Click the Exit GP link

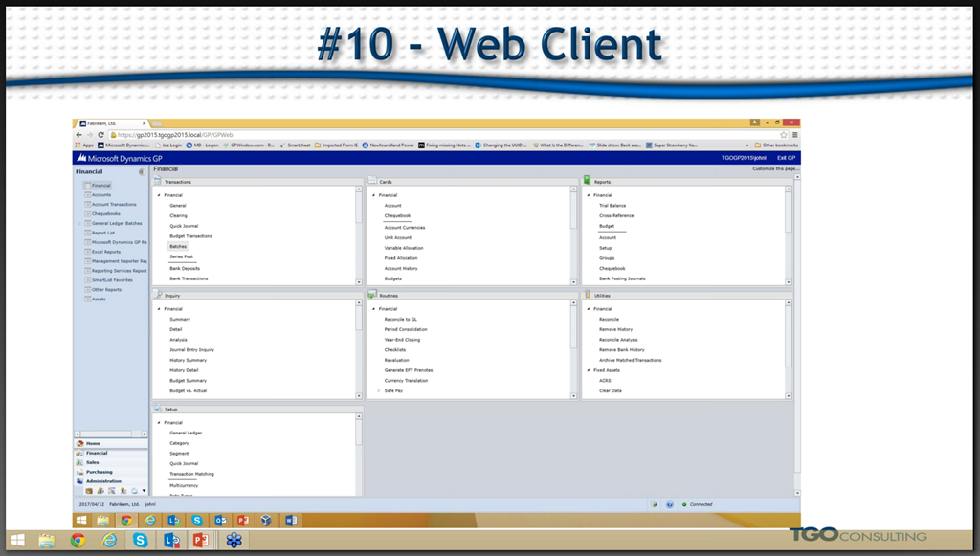[785, 157]
